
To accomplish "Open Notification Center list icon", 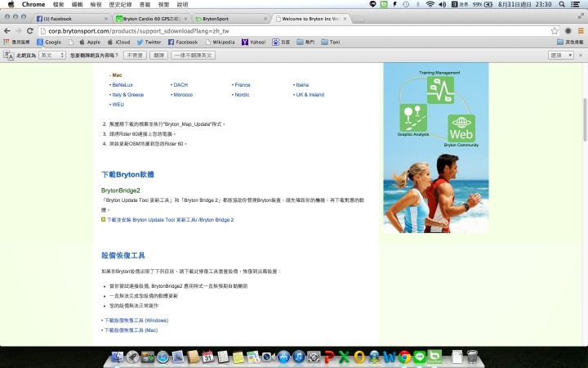I will (575, 4).
